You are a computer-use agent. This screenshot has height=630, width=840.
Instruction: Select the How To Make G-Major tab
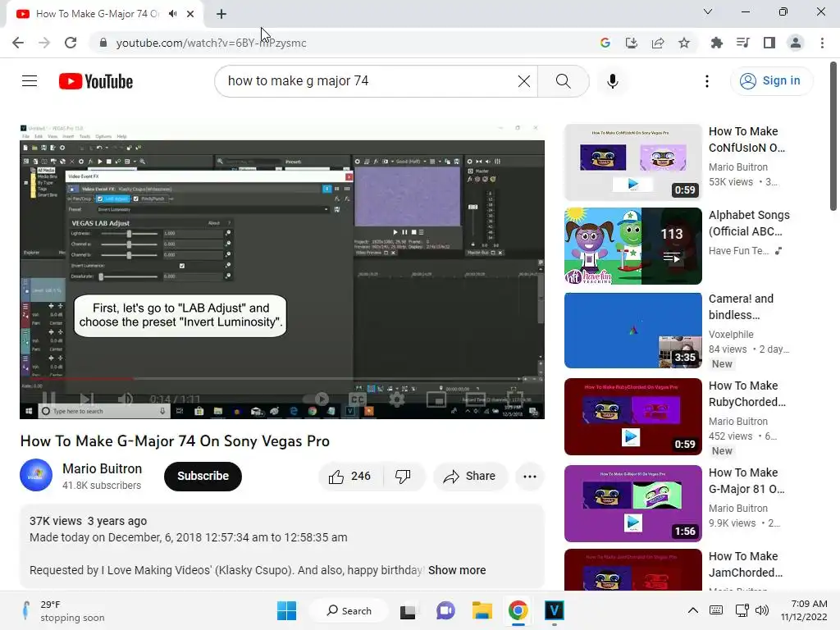98,14
